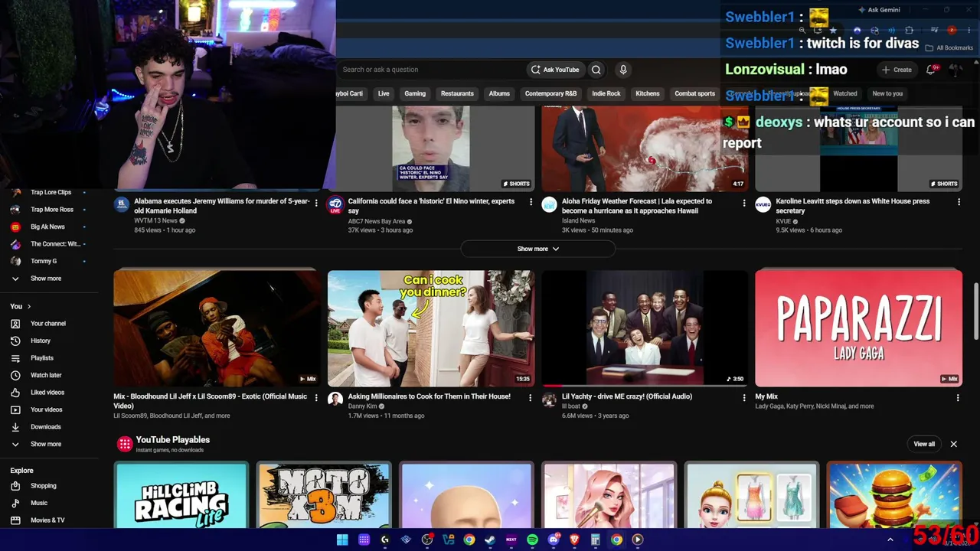This screenshot has height=551, width=980.
Task: Click the Create button
Action: pyautogui.click(x=897, y=70)
